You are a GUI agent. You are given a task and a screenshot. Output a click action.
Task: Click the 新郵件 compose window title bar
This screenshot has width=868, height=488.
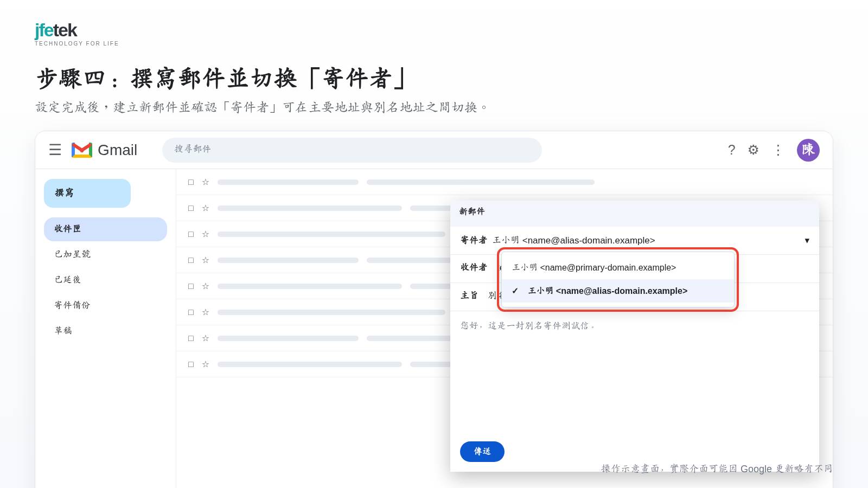point(635,213)
